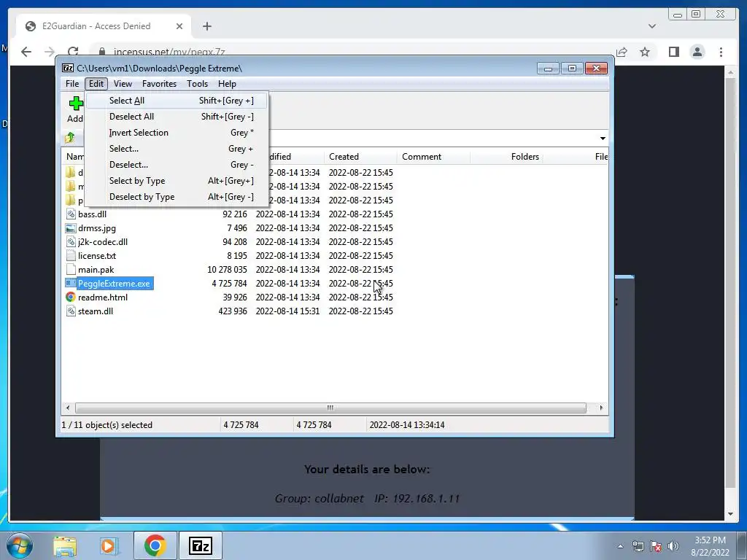Viewport: 747px width, 560px height.
Task: Expand the 7-Zip address path dropdown
Action: [x=603, y=138]
